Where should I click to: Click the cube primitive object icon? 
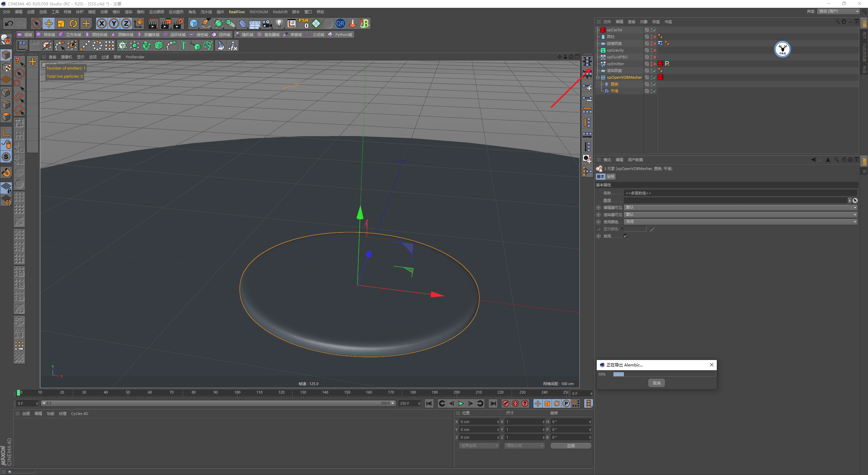[x=194, y=23]
